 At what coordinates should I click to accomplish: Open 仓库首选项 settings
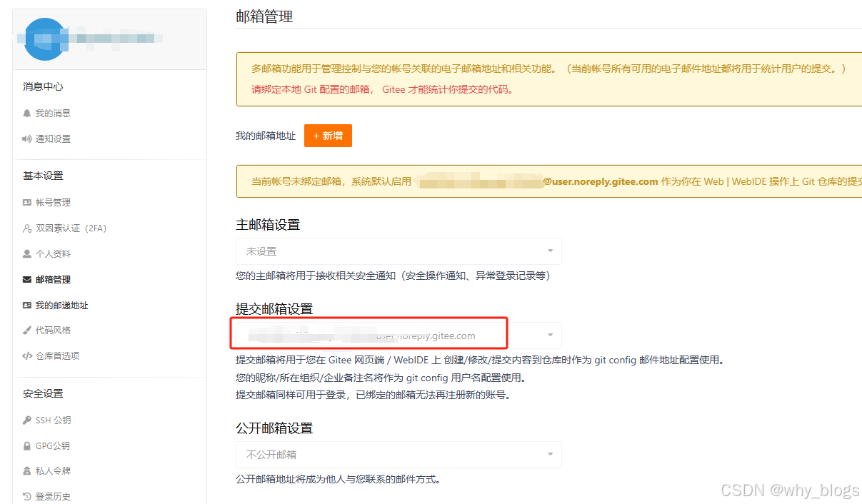(57, 356)
